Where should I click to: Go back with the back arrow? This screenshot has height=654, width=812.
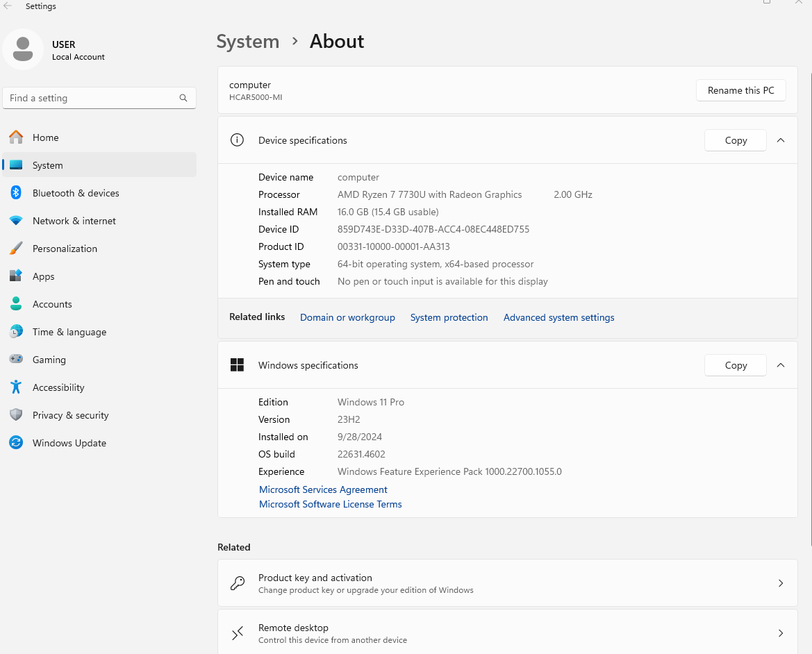pos(8,6)
